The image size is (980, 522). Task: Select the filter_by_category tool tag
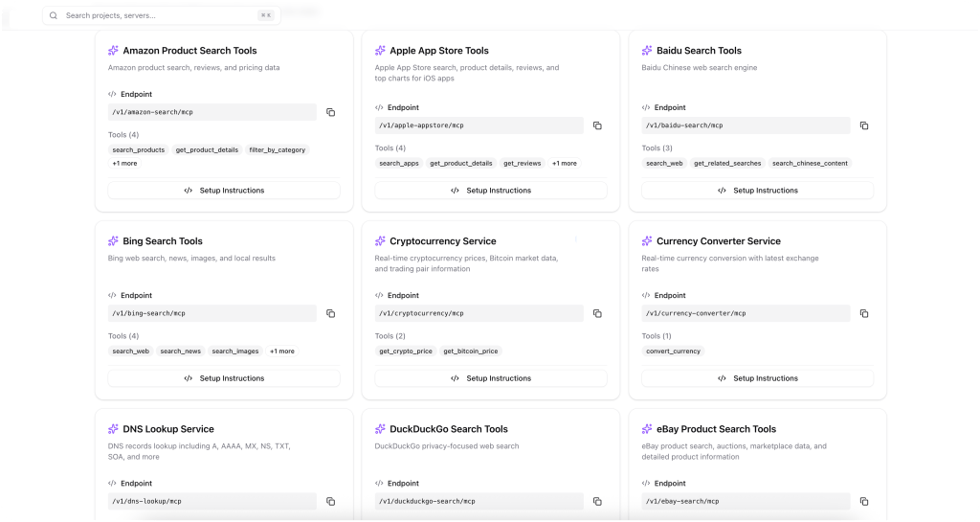pyautogui.click(x=278, y=150)
